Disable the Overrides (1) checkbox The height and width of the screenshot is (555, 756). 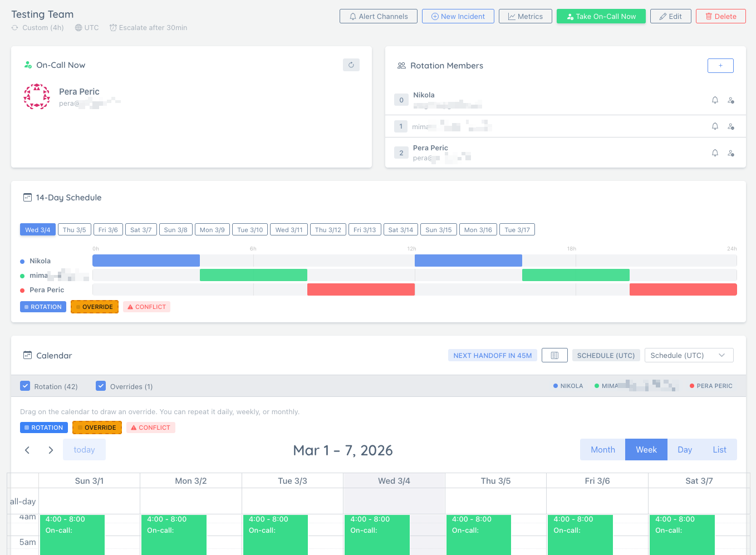(x=101, y=386)
